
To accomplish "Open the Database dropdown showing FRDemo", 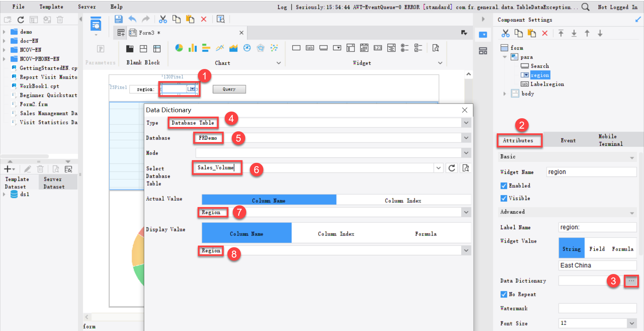I will (x=466, y=138).
